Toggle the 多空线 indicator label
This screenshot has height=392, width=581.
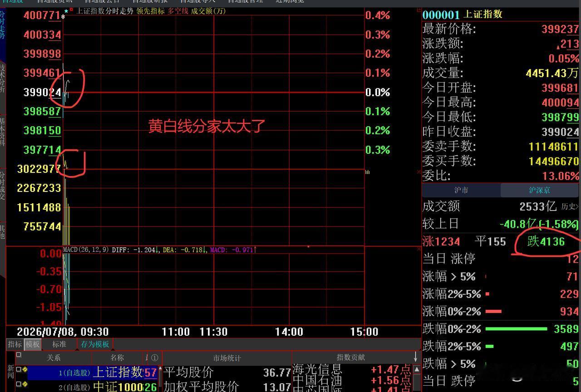click(178, 11)
